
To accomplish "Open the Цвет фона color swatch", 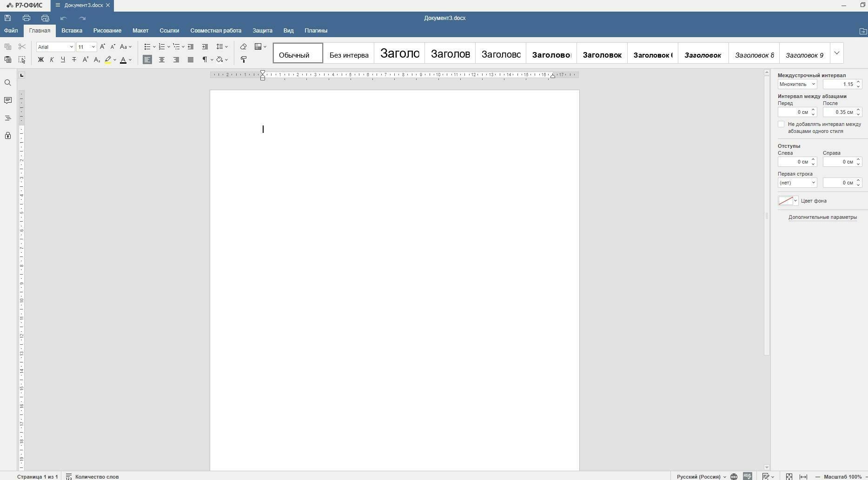I will pyautogui.click(x=788, y=201).
